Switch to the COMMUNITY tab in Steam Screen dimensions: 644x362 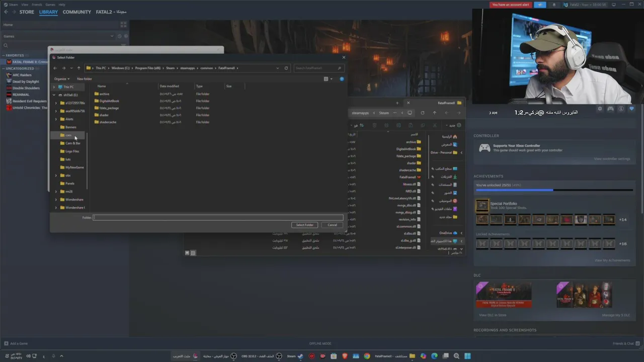(x=77, y=12)
